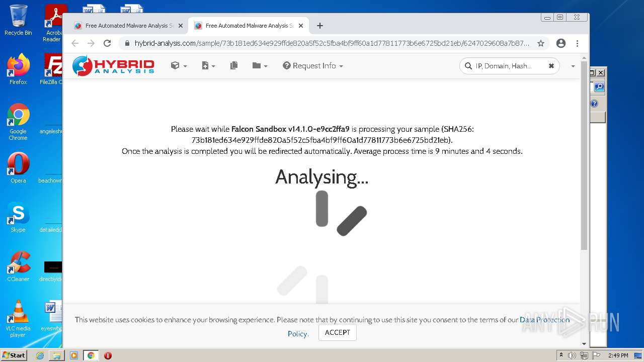The image size is (644, 362).
Task: Click Chrome taskbar button
Action: coord(91,355)
